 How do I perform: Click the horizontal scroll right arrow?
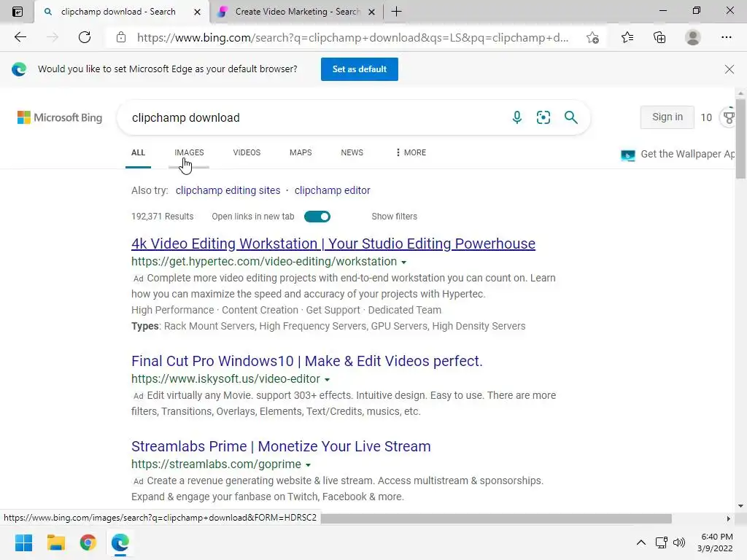point(728,518)
